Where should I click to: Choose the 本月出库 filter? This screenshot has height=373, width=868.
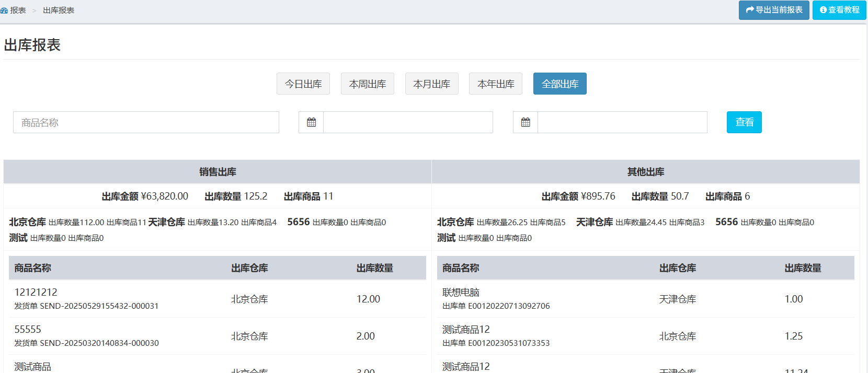tap(432, 84)
